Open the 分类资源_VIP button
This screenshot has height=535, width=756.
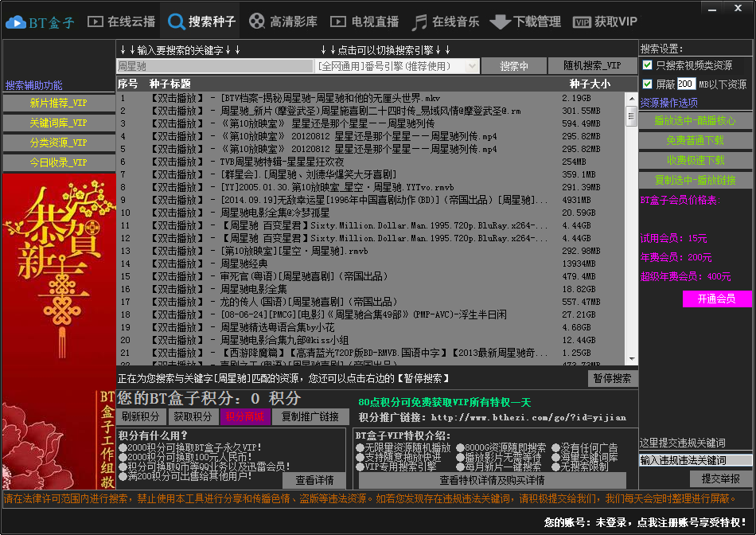pos(58,143)
